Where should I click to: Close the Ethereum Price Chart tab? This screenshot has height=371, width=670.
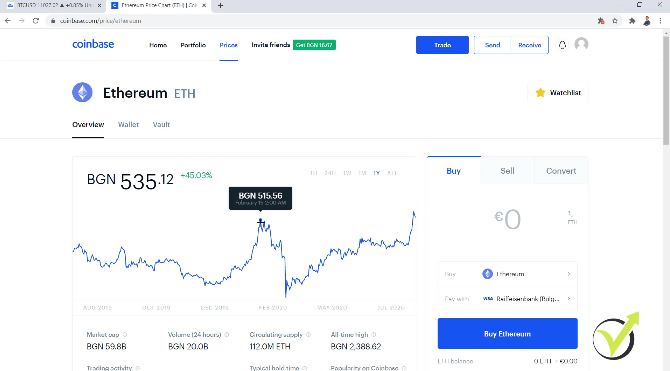pos(204,6)
